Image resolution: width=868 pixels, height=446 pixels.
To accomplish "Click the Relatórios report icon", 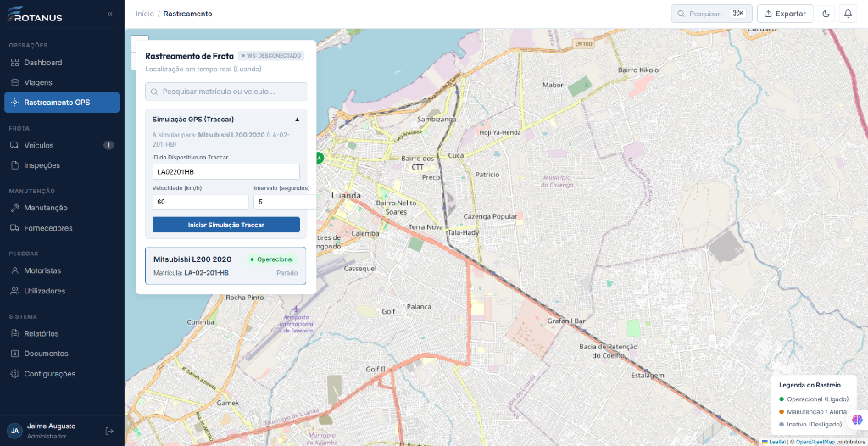I will pos(15,333).
